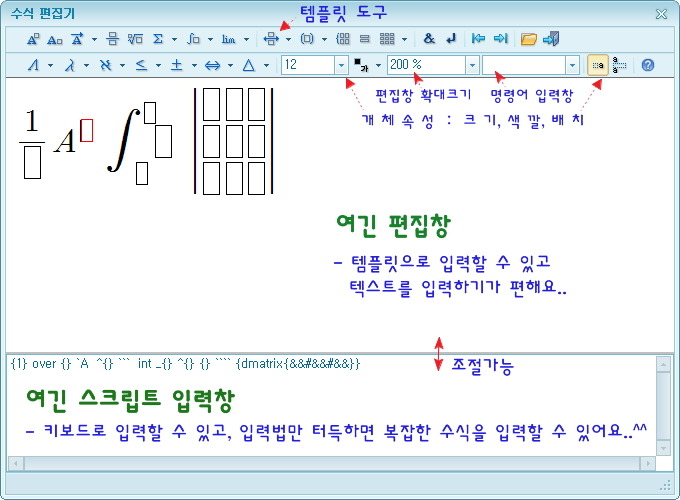Expand the text color dropdown arrow

pyautogui.click(x=378, y=66)
